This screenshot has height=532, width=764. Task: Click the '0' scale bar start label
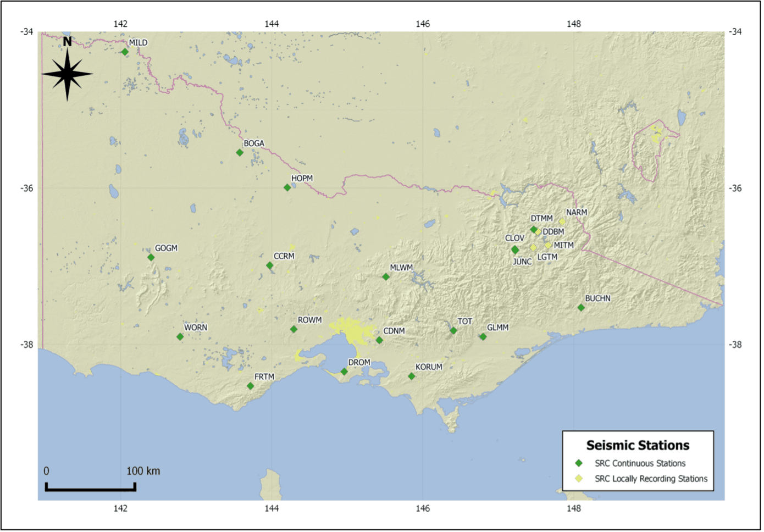tap(46, 471)
